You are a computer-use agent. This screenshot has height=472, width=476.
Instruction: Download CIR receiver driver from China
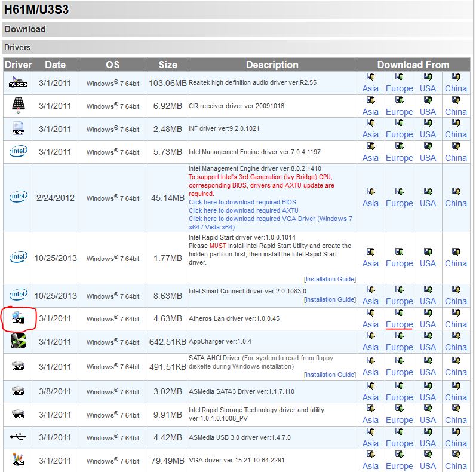(x=456, y=112)
